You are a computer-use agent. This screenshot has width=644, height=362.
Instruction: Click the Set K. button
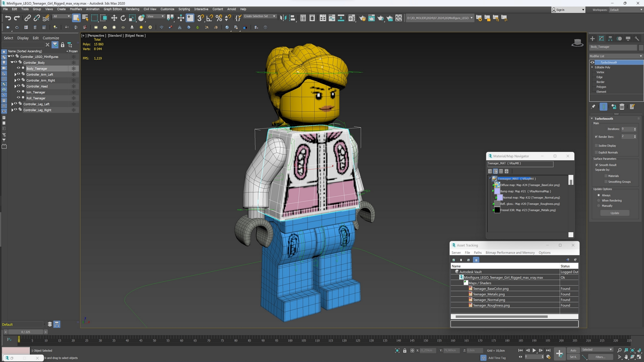click(573, 357)
